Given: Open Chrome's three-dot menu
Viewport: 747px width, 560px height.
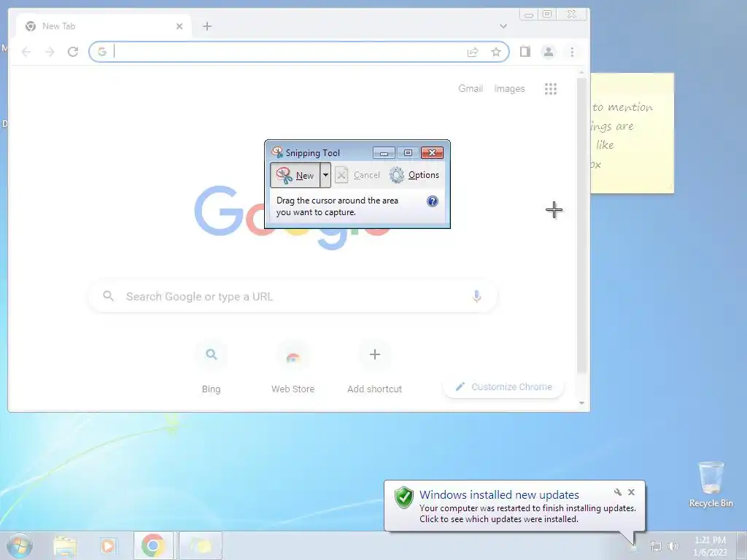Looking at the screenshot, I should click(572, 52).
